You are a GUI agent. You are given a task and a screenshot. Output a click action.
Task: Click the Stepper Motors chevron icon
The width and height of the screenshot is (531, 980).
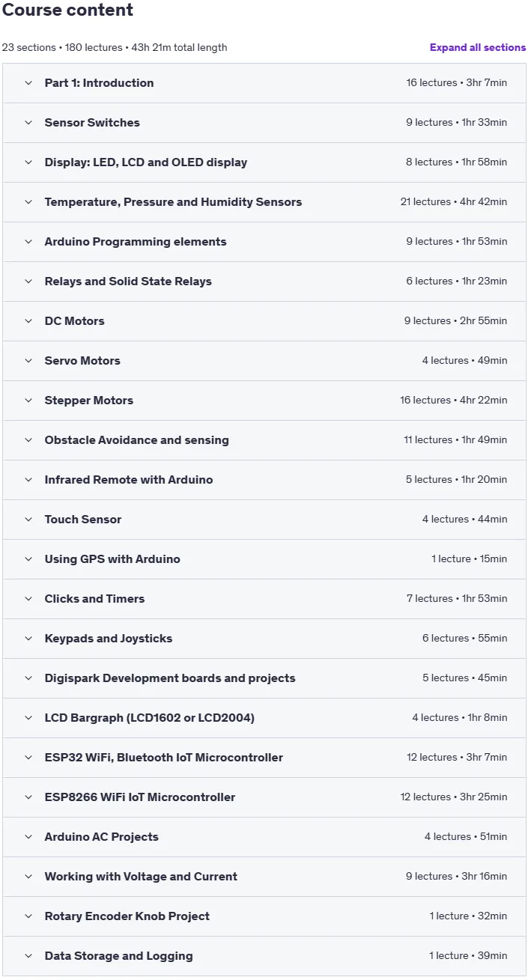(28, 401)
